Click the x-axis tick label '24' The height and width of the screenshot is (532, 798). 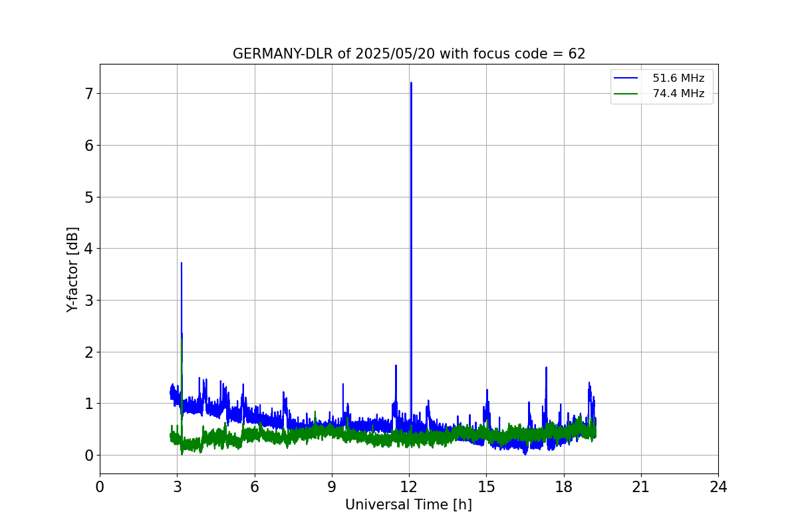(x=718, y=487)
